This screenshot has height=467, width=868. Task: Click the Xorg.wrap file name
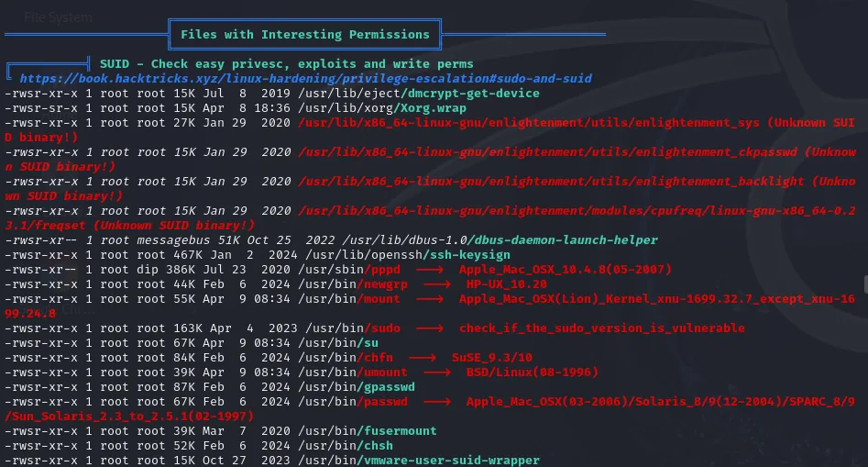tap(434, 108)
